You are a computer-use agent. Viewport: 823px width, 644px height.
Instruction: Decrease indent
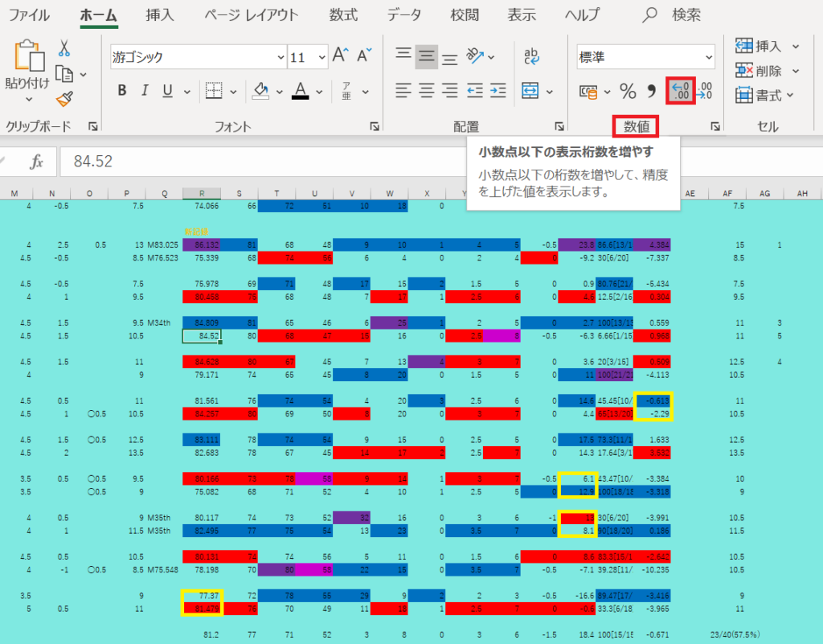[x=474, y=91]
